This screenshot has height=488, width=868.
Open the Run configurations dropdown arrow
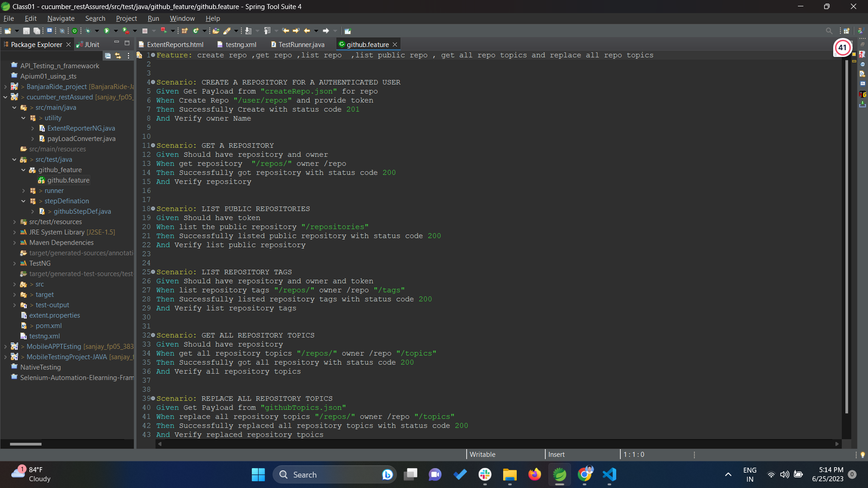pos(116,31)
